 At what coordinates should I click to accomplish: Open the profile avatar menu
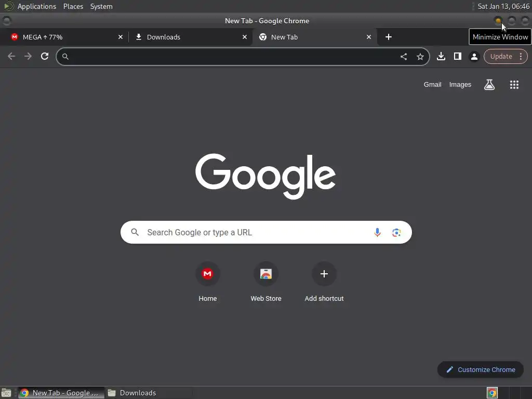pos(474,57)
